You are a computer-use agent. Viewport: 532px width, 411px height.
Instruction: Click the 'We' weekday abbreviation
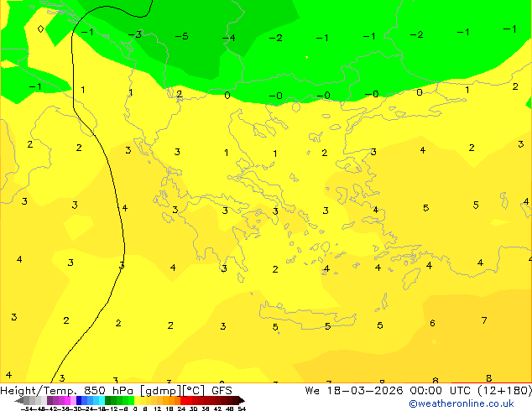click(x=312, y=391)
